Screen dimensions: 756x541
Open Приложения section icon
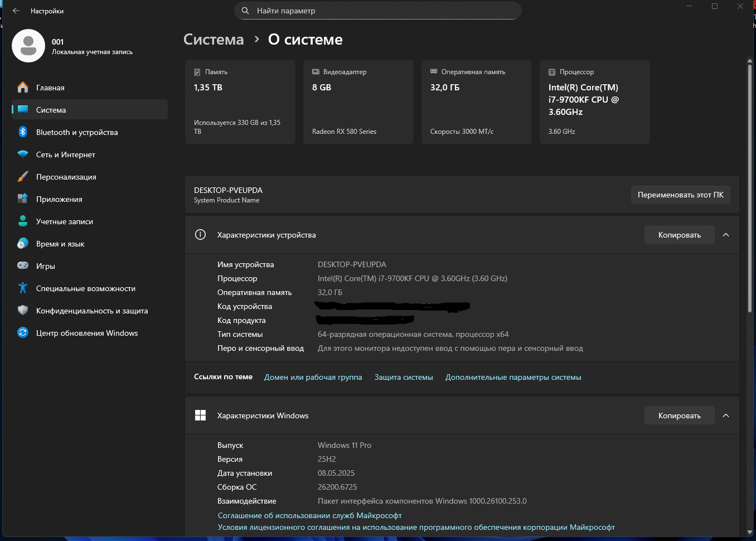click(x=23, y=199)
